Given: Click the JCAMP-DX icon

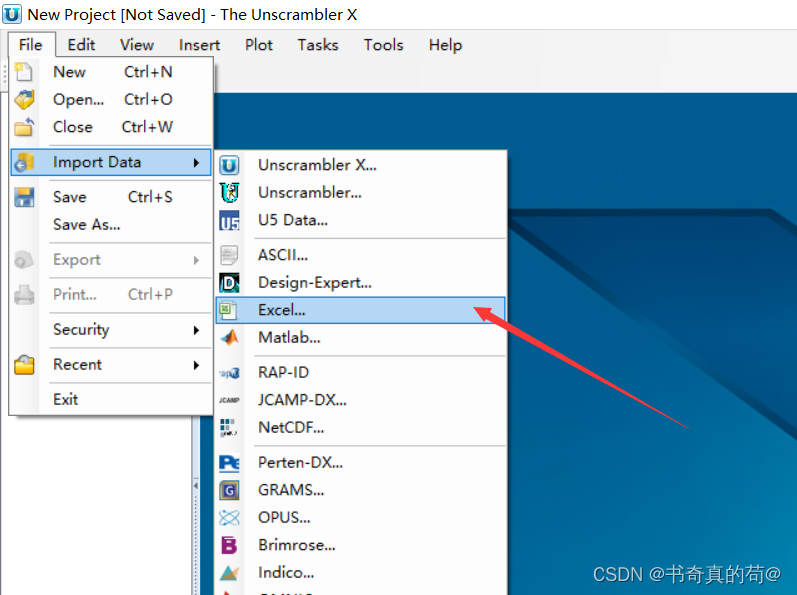Looking at the screenshot, I should click(x=229, y=400).
